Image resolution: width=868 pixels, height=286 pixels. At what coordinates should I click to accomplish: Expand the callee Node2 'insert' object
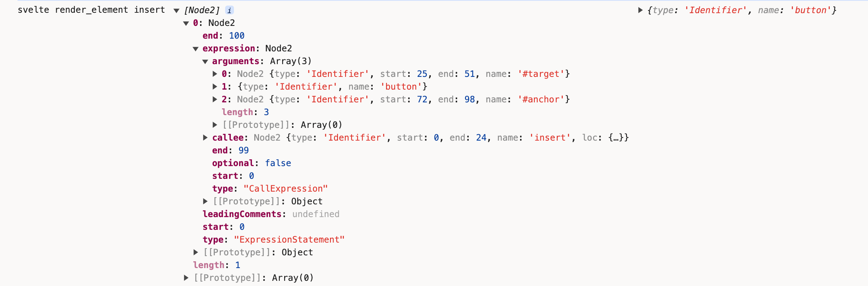pos(205,138)
